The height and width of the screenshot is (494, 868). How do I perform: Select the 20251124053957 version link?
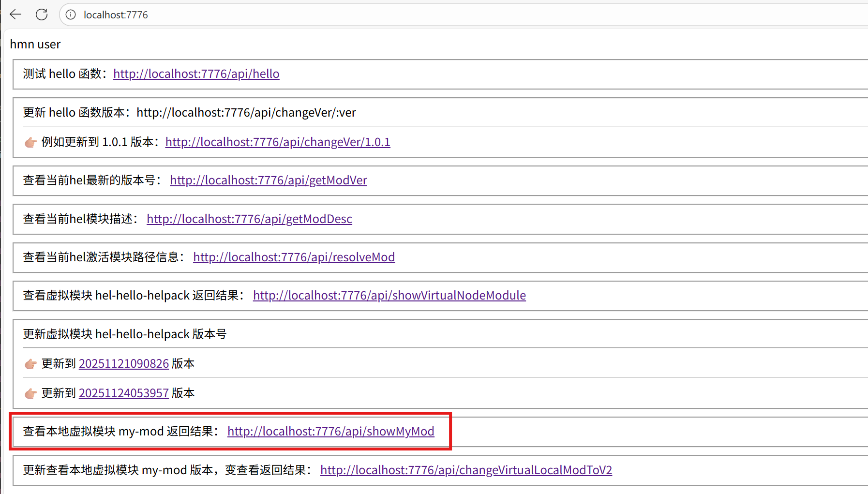(123, 393)
